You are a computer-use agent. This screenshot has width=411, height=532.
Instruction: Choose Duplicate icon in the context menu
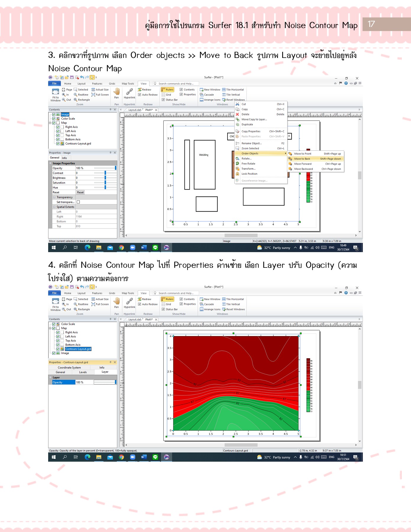click(237, 124)
